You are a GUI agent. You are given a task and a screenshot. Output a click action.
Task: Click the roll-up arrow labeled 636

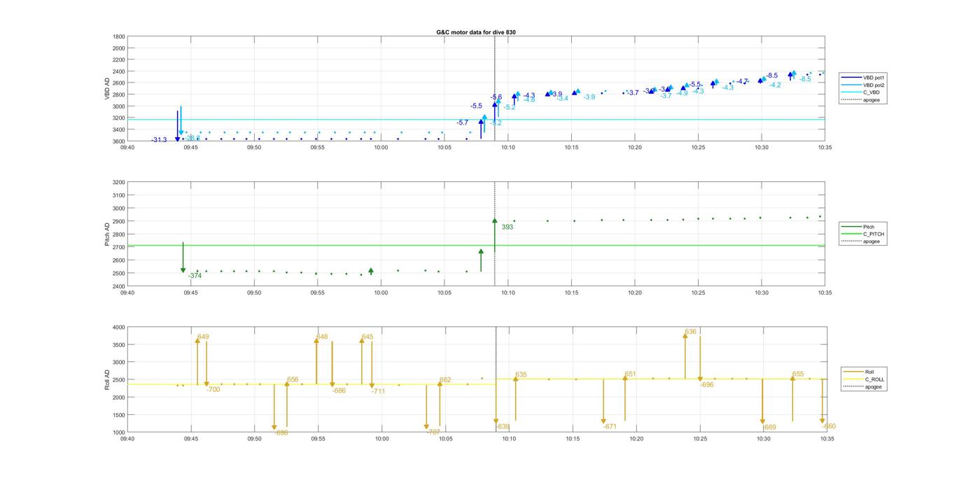(x=685, y=356)
